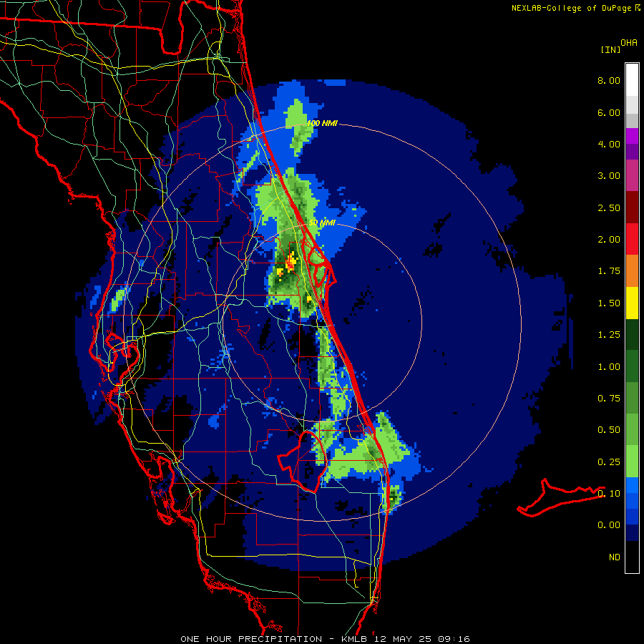Click the 8.00 legend value

point(609,80)
